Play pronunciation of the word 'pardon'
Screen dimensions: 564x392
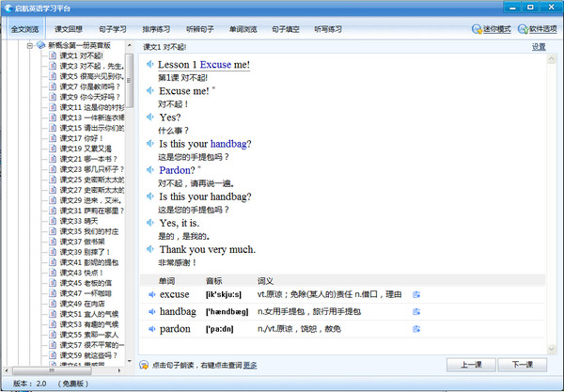click(149, 329)
